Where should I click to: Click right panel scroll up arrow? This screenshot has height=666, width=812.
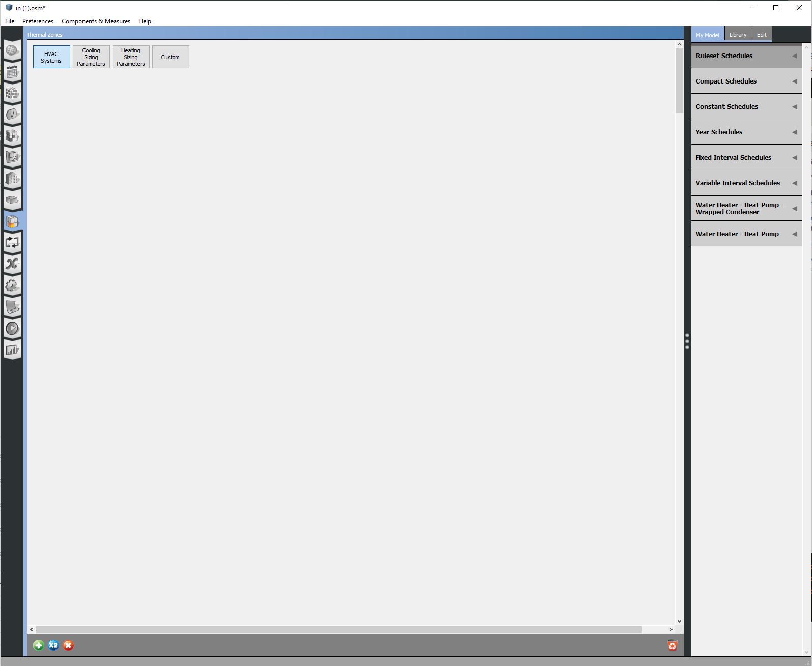(x=807, y=48)
